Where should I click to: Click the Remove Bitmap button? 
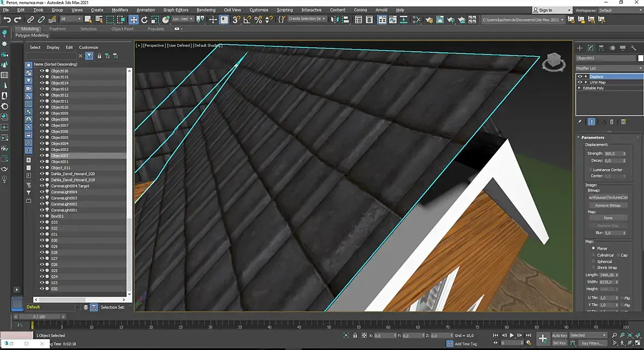pyautogui.click(x=608, y=206)
